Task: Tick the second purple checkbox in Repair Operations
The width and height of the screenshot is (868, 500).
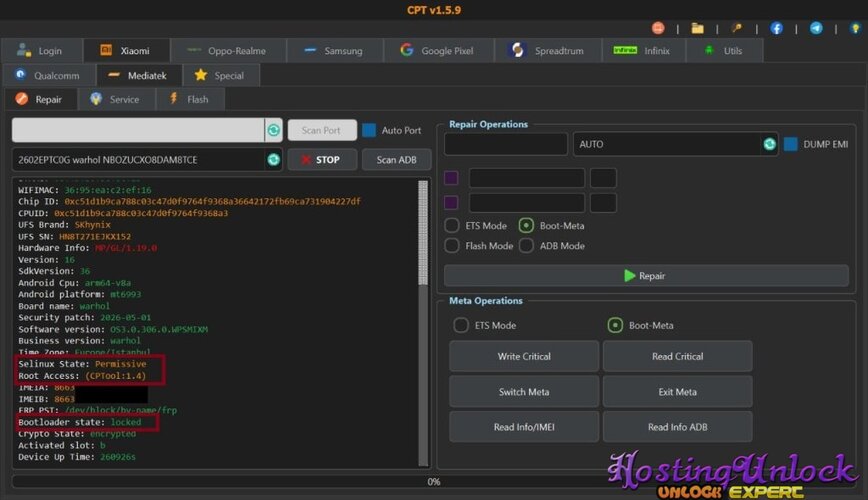Action: click(x=451, y=202)
